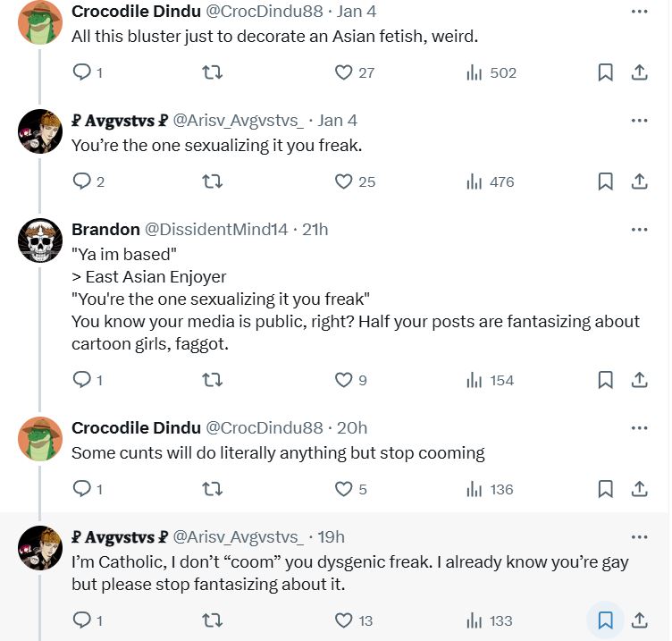This screenshot has height=641, width=672.
Task: Click Brandon's skull profile avatar
Action: (x=40, y=240)
